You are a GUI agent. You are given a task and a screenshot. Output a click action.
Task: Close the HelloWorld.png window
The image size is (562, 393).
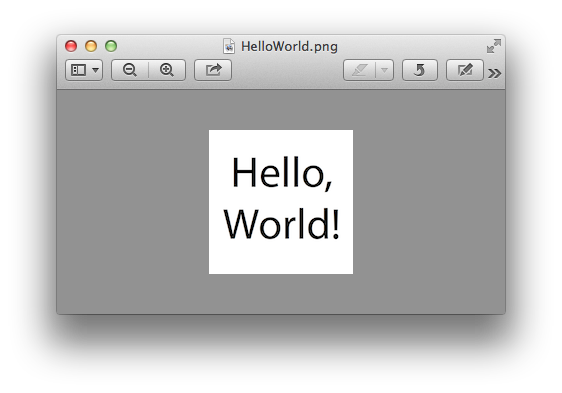(x=71, y=46)
